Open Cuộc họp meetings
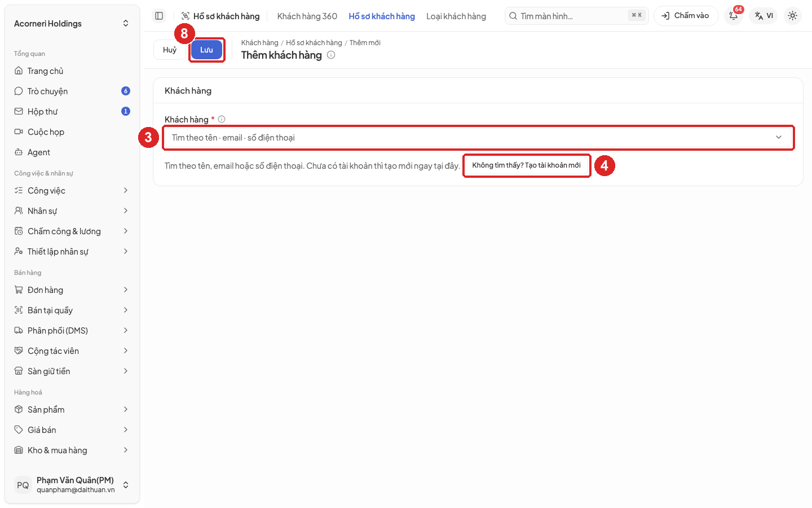The width and height of the screenshot is (812, 508). pos(72,132)
